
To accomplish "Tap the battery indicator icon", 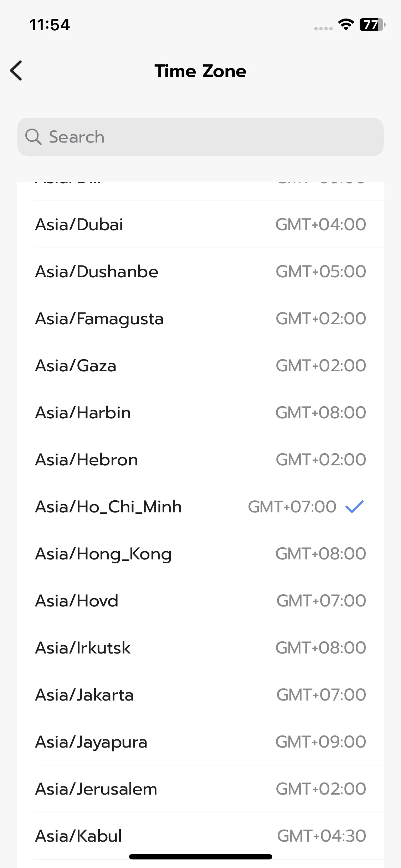I will point(372,25).
